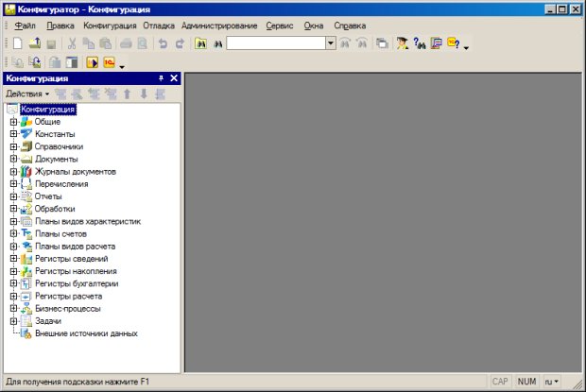The width and height of the screenshot is (586, 392).
Task: Open the search combo box dropdown arrow
Action: 330,43
